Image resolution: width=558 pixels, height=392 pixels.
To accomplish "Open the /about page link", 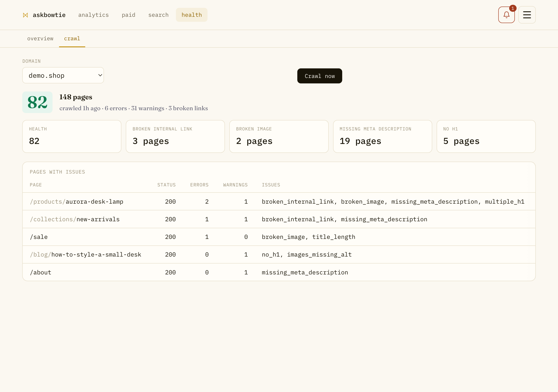I will coord(40,272).
